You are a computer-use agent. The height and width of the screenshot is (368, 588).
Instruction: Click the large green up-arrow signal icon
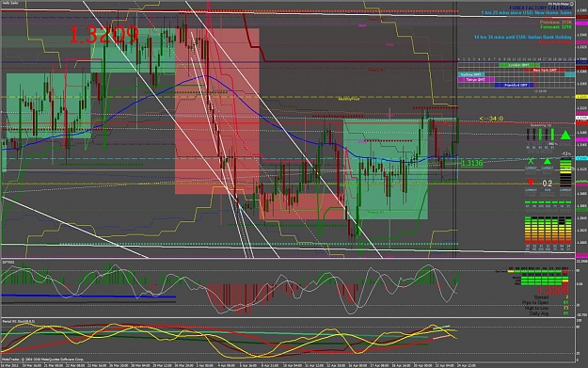point(565,135)
